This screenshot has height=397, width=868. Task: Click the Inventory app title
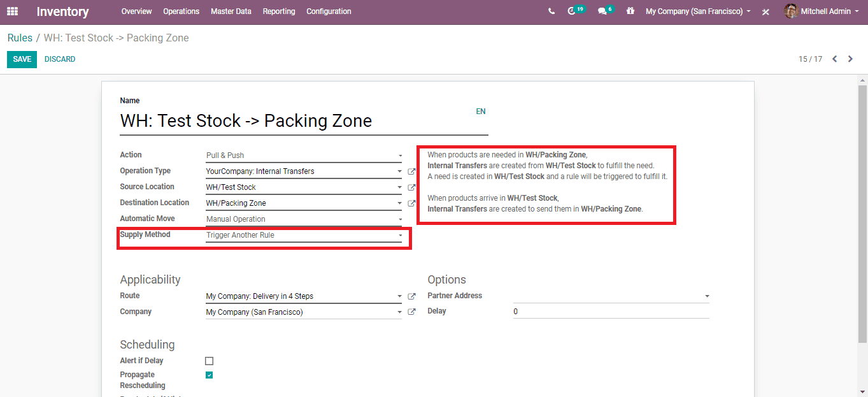pos(62,11)
